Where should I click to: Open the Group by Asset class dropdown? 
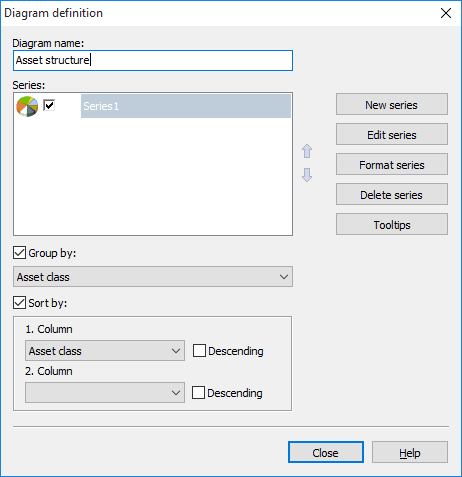click(153, 277)
